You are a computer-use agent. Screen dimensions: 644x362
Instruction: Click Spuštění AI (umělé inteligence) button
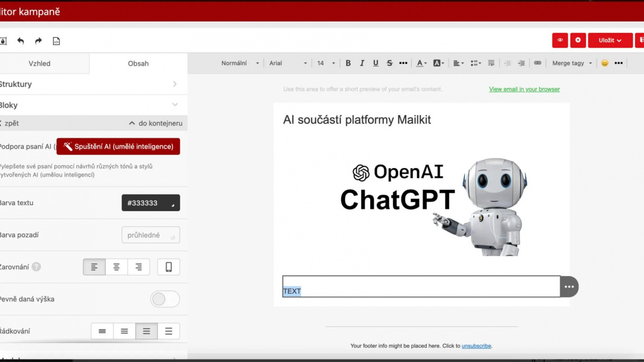coord(118,147)
